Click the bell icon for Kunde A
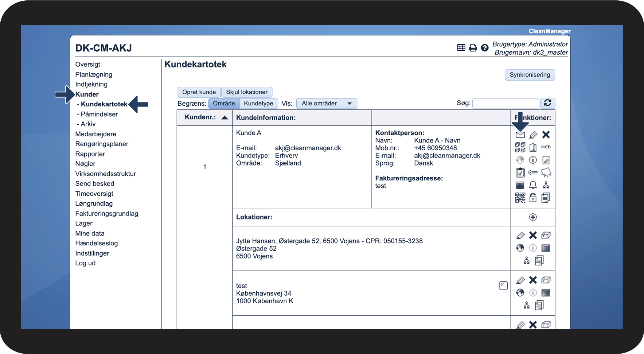 (533, 185)
